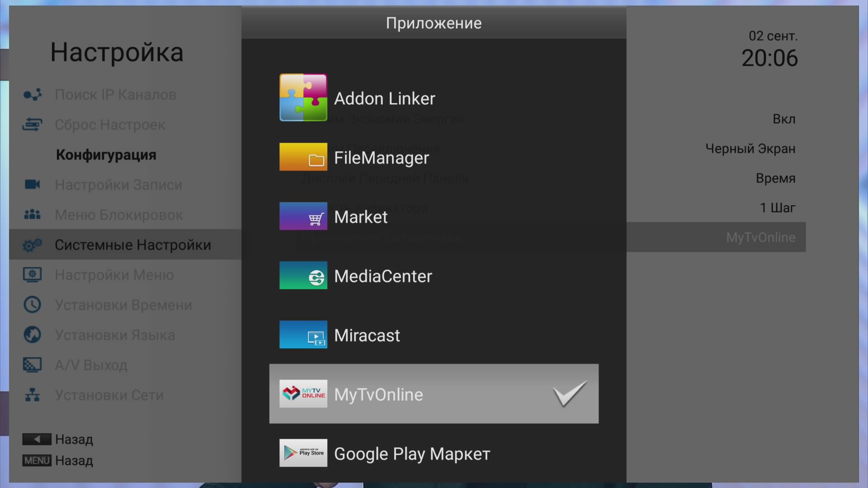Open Меню Блокировок menu item
The width and height of the screenshot is (868, 488).
click(x=119, y=215)
